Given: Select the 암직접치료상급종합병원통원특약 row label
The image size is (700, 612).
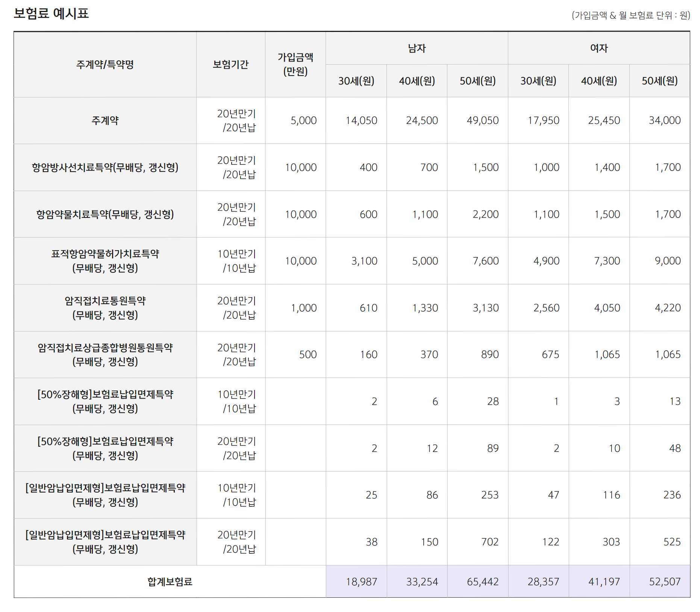Looking at the screenshot, I should [105, 354].
